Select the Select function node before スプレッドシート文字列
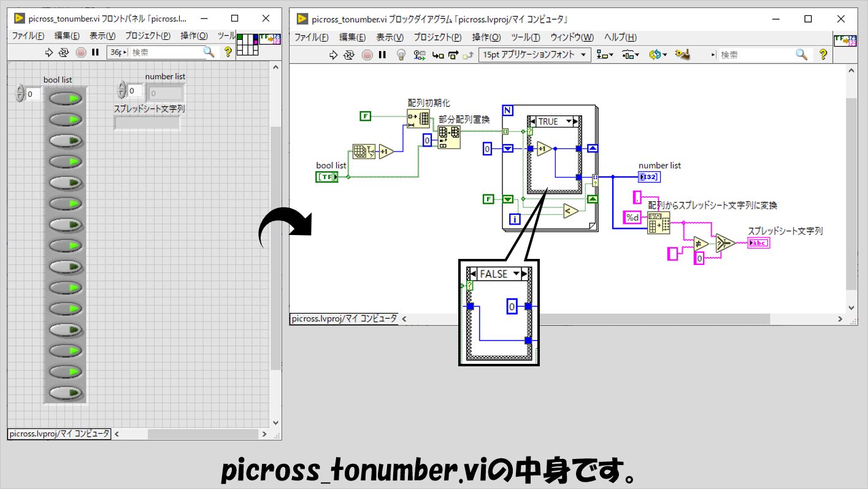Screen dimensions: 868x489 (x=725, y=243)
